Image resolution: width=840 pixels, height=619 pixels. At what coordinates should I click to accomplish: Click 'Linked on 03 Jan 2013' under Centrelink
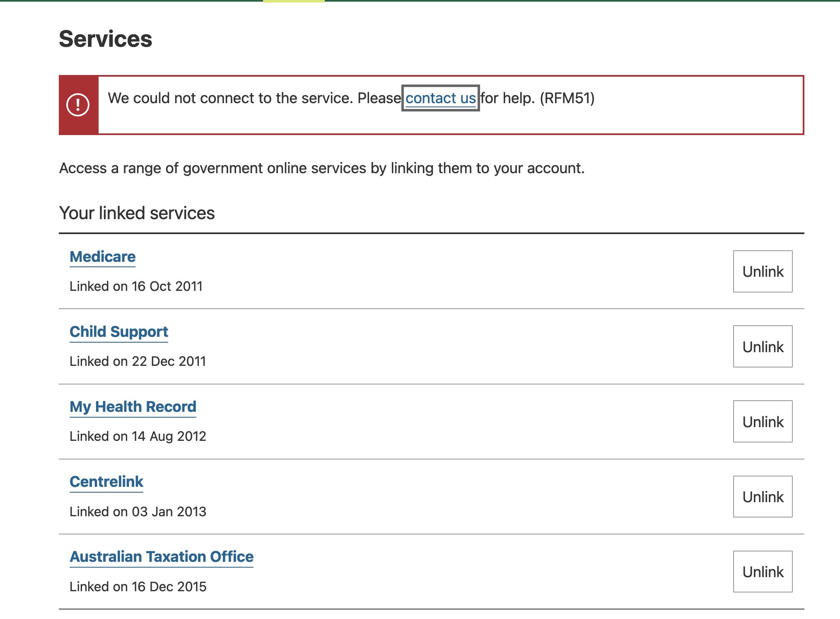tap(138, 512)
